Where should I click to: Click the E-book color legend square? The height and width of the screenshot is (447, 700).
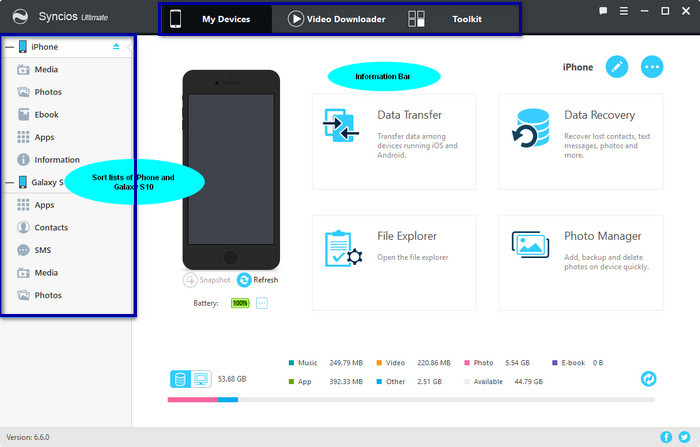coord(554,363)
